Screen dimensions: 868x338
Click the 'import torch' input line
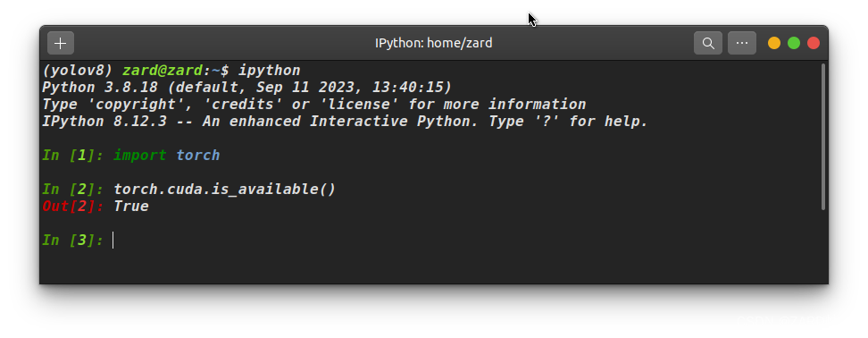[167, 156]
